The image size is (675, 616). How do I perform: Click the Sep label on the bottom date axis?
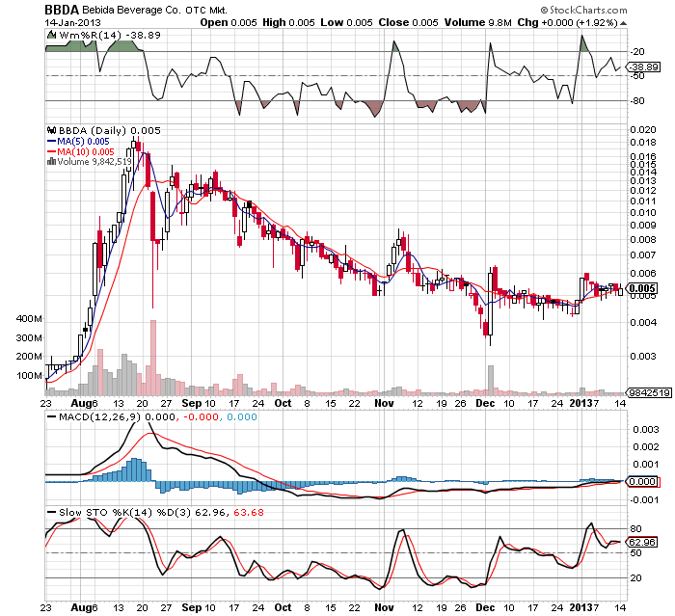pos(192,607)
